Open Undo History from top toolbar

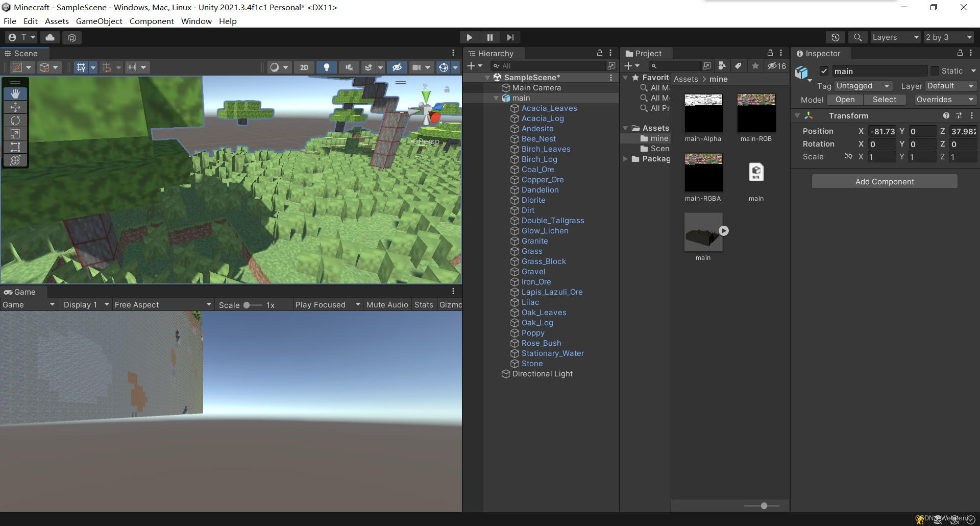tap(835, 37)
